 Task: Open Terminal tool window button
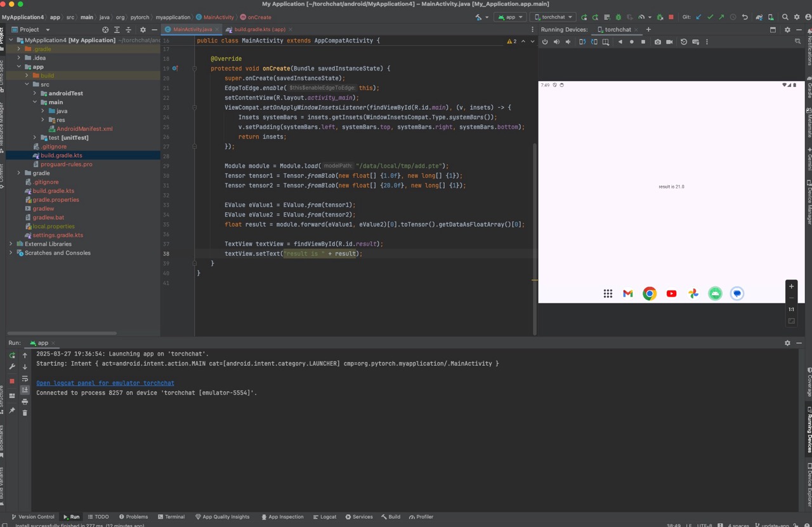click(171, 517)
